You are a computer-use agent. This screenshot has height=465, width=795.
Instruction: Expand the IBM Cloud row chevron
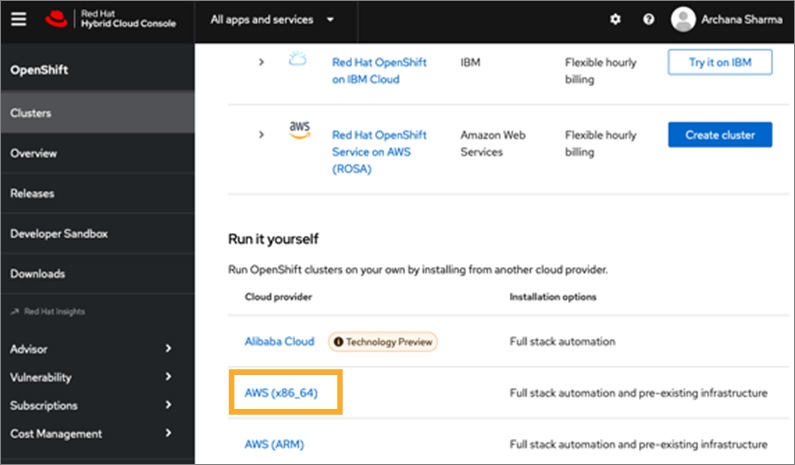(261, 62)
